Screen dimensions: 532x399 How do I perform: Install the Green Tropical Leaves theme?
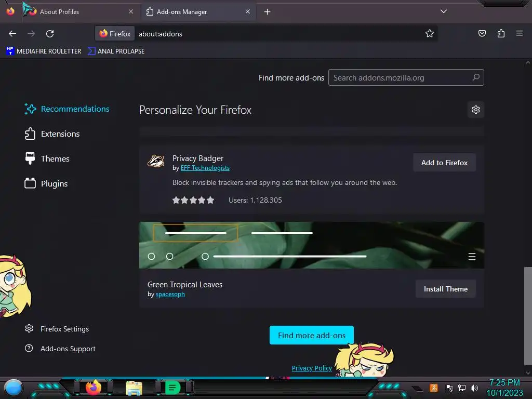(x=445, y=289)
